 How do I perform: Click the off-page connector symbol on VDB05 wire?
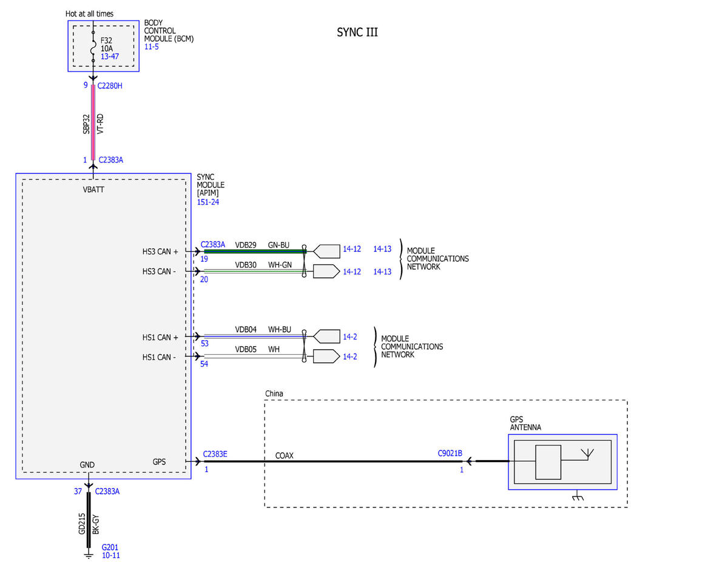[326, 356]
